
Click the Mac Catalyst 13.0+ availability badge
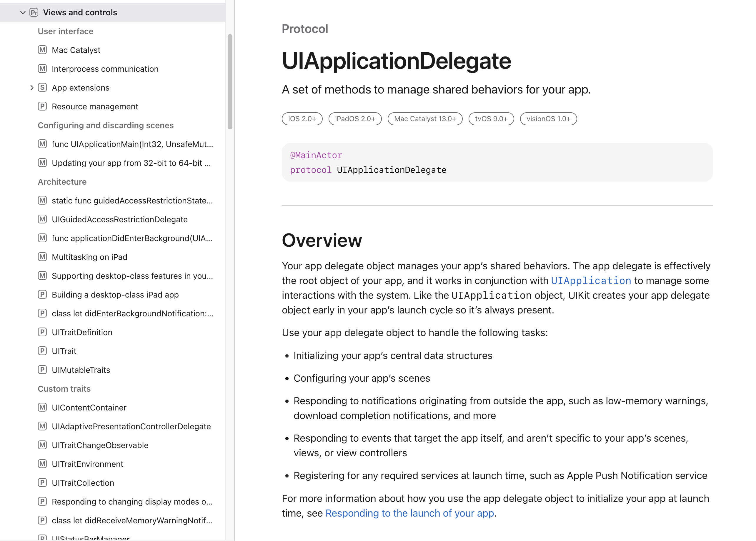point(425,119)
